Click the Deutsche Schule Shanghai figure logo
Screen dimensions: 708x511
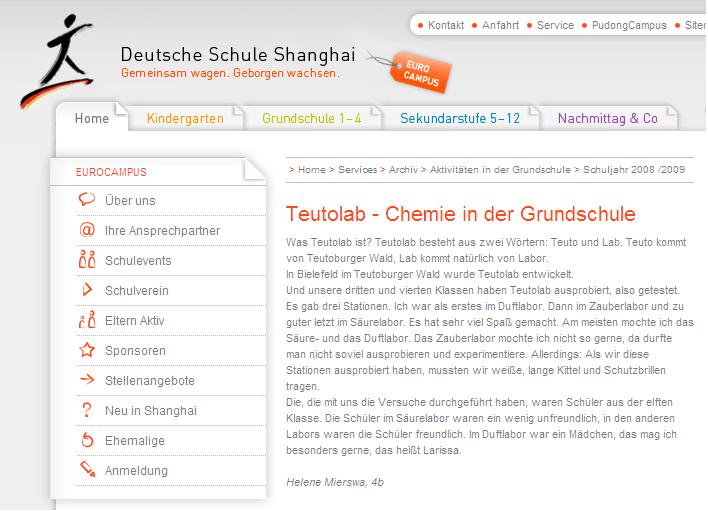57,61
